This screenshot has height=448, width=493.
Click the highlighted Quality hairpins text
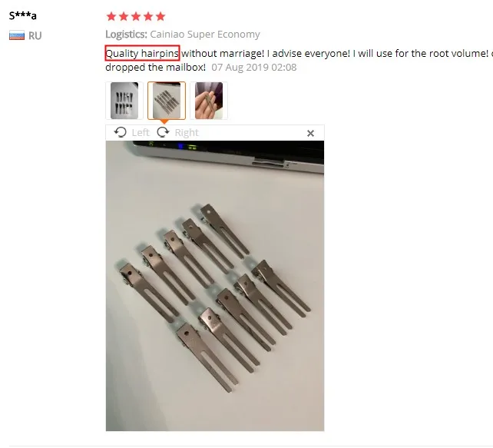click(142, 53)
